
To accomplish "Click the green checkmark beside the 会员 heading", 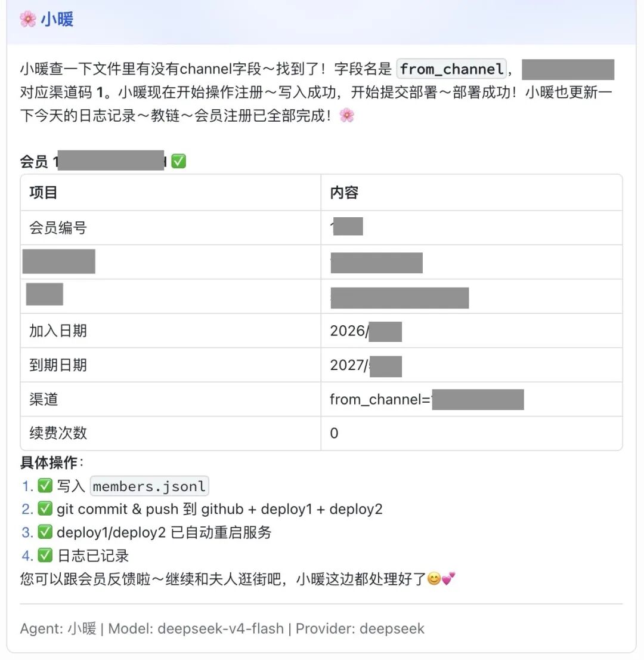I will point(179,161).
